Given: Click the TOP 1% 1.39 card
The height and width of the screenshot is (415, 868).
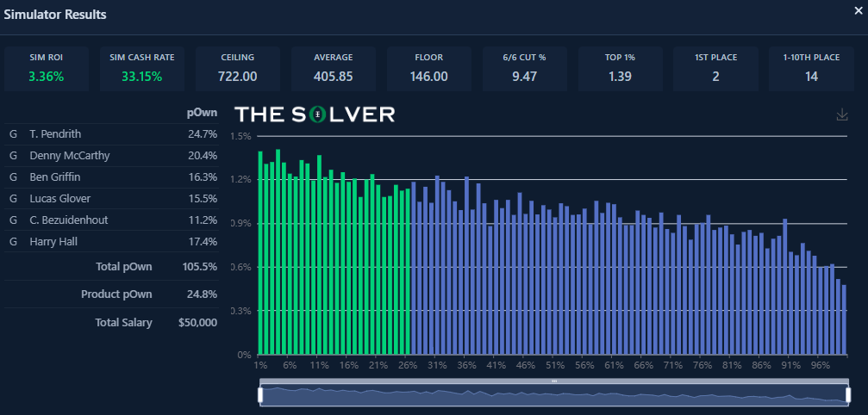Looking at the screenshot, I should pos(620,69).
